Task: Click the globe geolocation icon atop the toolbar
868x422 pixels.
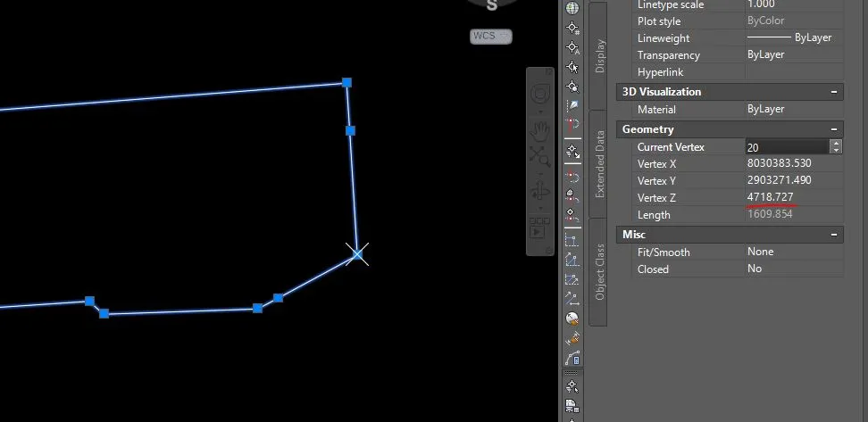Action: pyautogui.click(x=572, y=8)
